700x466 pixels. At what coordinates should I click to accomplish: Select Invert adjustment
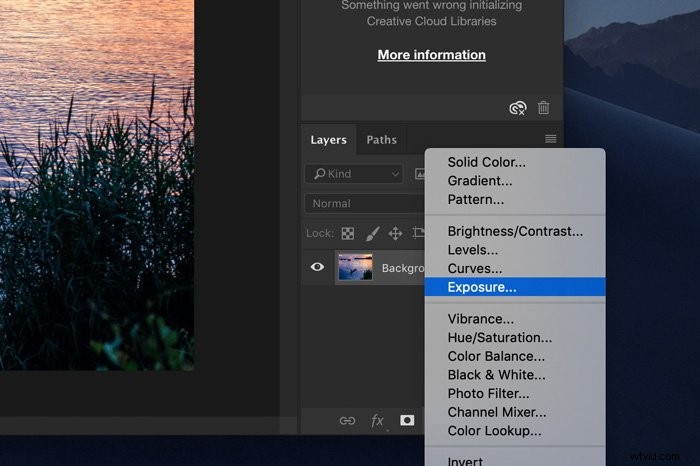pyautogui.click(x=515, y=460)
